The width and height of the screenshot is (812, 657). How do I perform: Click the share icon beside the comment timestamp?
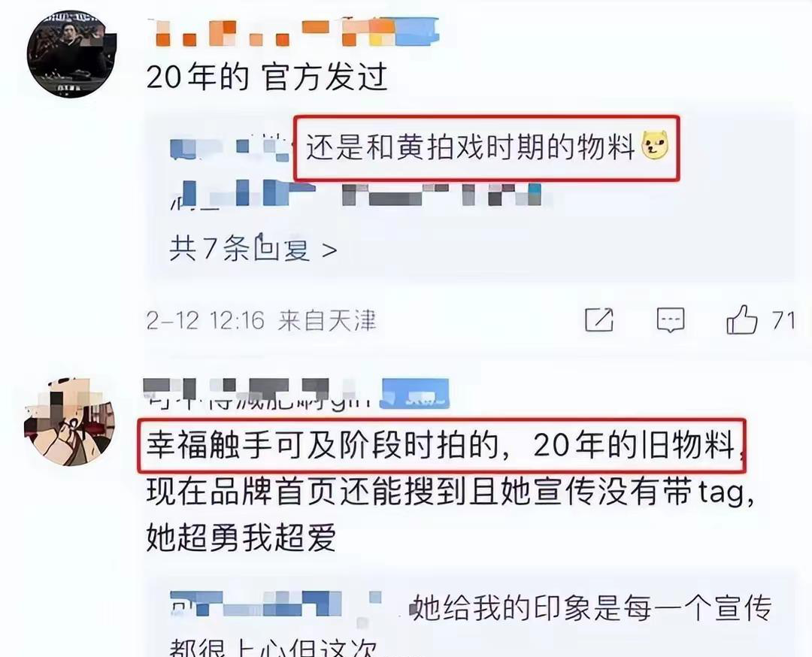coord(599,319)
